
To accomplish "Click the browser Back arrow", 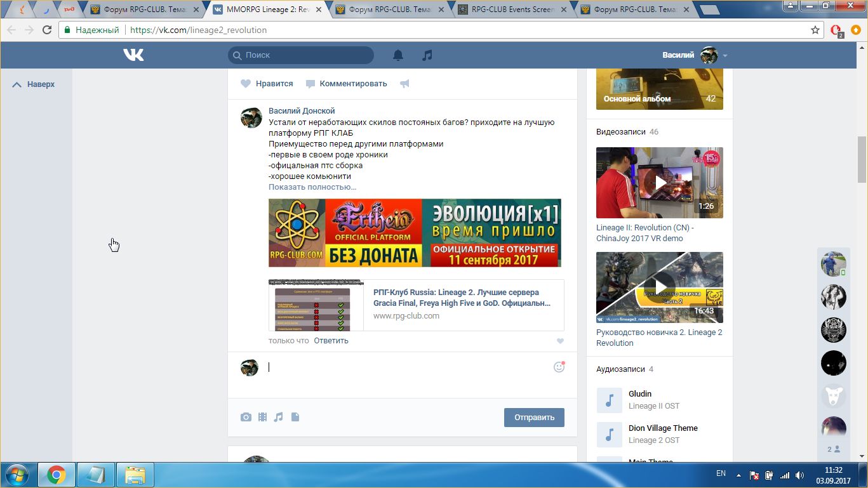I will click(x=11, y=30).
